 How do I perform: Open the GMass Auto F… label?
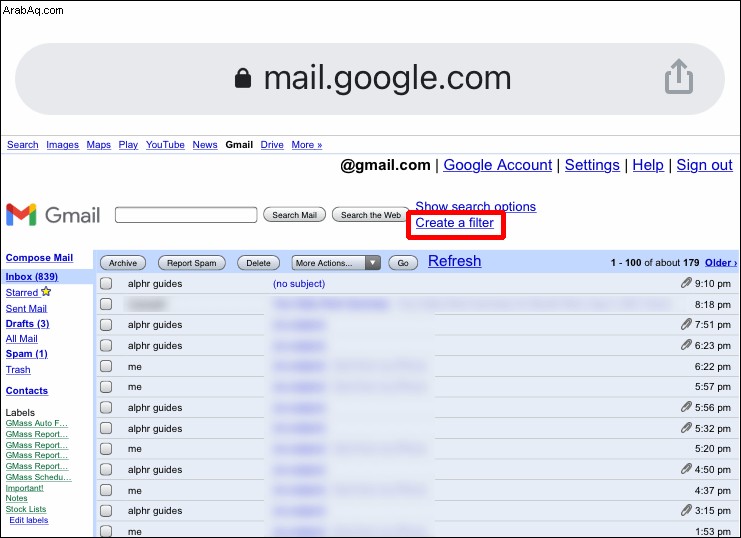[37, 423]
